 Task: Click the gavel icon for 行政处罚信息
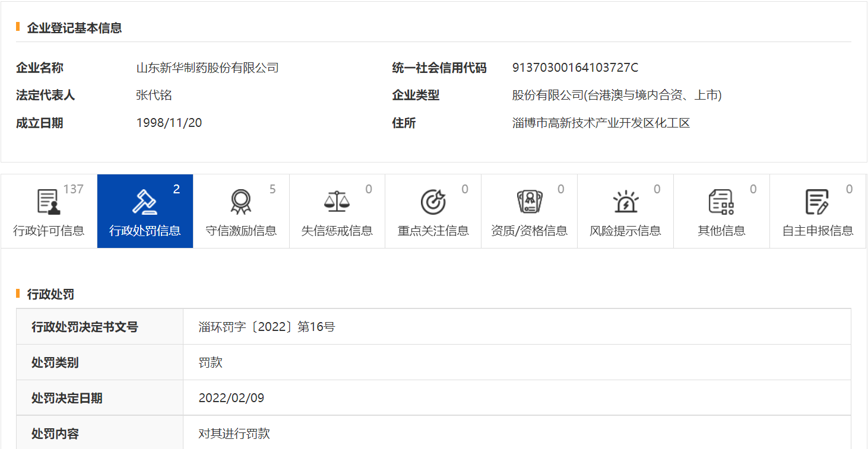[145, 202]
